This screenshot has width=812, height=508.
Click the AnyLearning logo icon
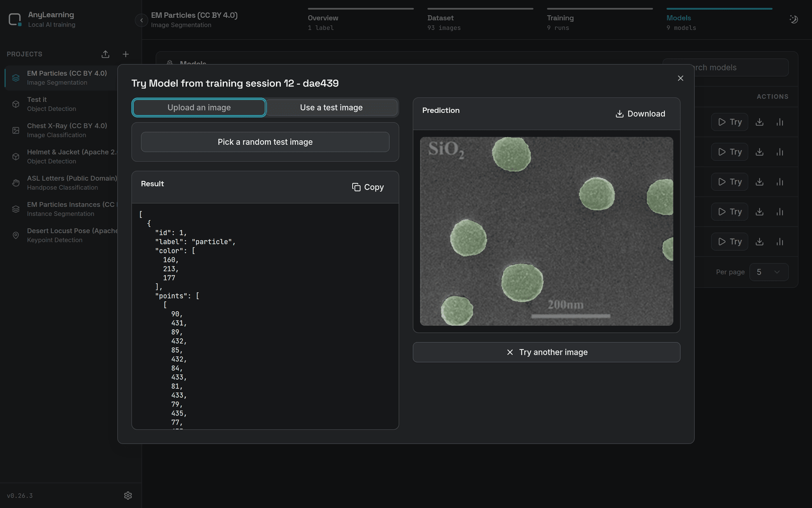[15, 20]
